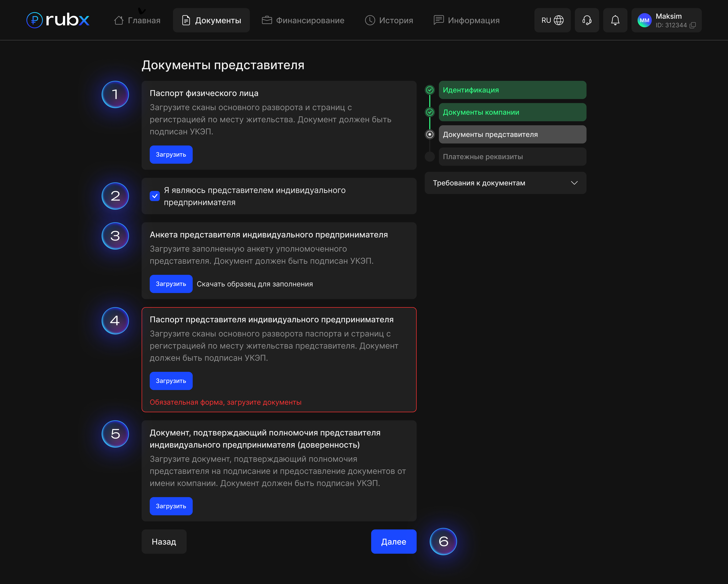Click the numbered step 4 badge
The width and height of the screenshot is (728, 584).
point(115,321)
